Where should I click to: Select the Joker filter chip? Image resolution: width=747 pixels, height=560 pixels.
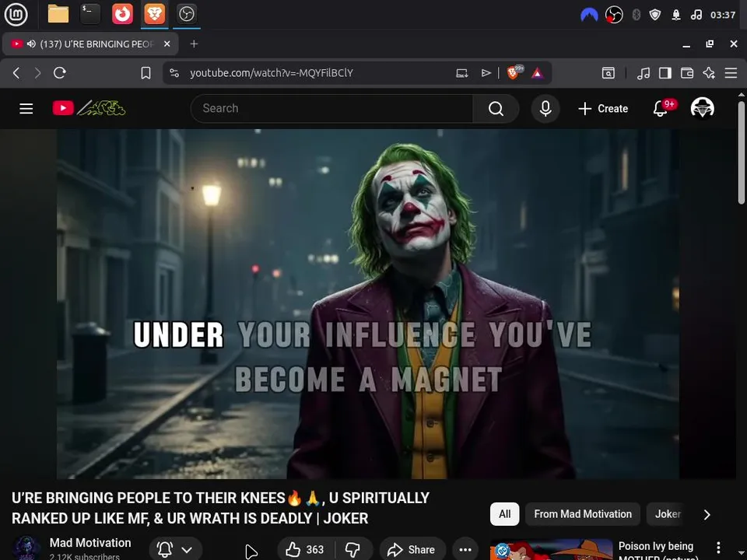tap(667, 514)
